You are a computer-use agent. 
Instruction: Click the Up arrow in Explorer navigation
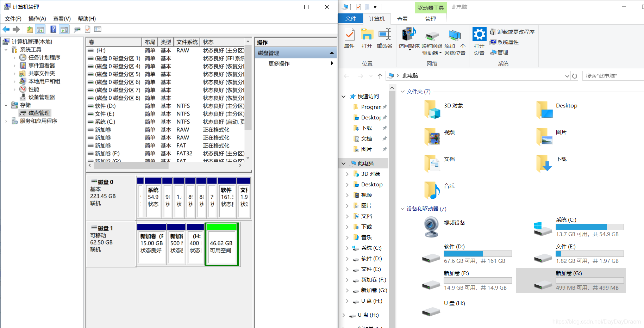pyautogui.click(x=380, y=76)
